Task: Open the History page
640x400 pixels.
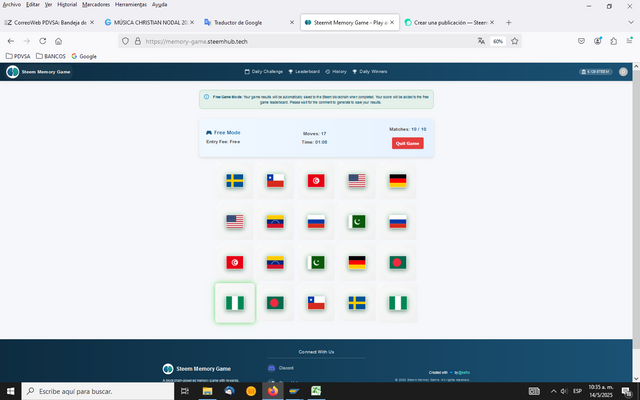Action: tap(336, 71)
